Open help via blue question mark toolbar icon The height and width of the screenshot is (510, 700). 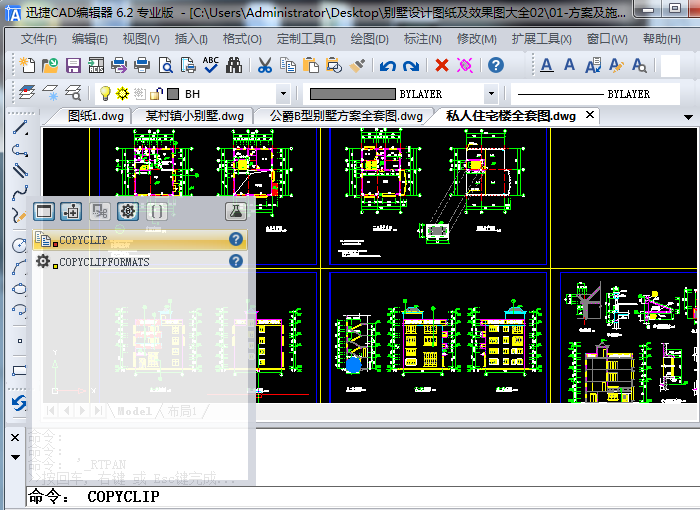(x=496, y=65)
